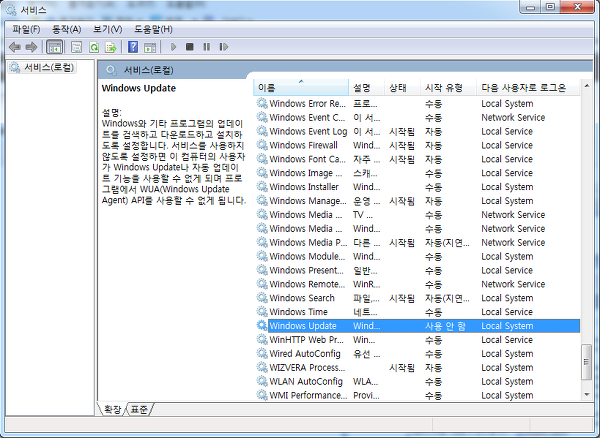Switch to the 확장 tab
The width and height of the screenshot is (600, 438).
tap(112, 409)
